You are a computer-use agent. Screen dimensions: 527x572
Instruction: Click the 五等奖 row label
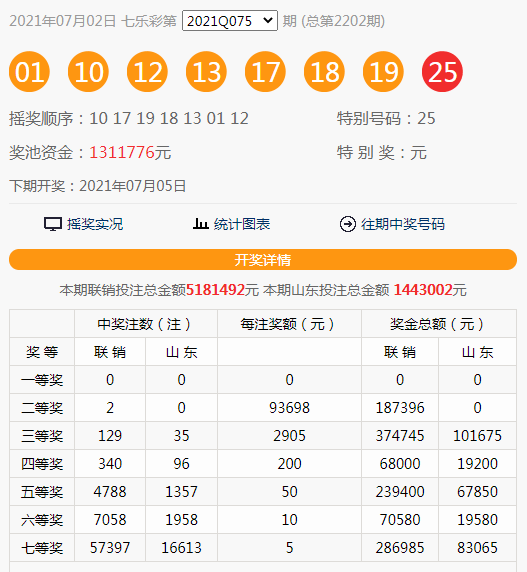click(x=42, y=492)
